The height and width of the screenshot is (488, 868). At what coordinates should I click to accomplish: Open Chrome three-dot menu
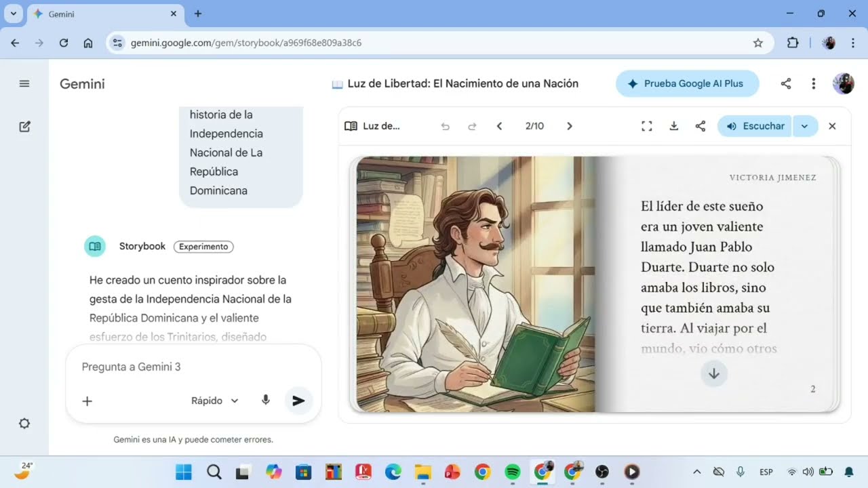(x=853, y=43)
